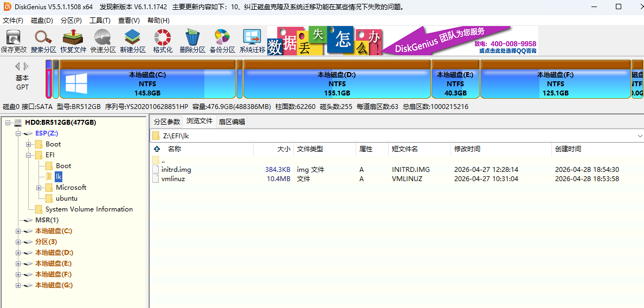The height and width of the screenshot is (308, 644).
Task: Select the F: partition block in disk map
Action: [555, 79]
